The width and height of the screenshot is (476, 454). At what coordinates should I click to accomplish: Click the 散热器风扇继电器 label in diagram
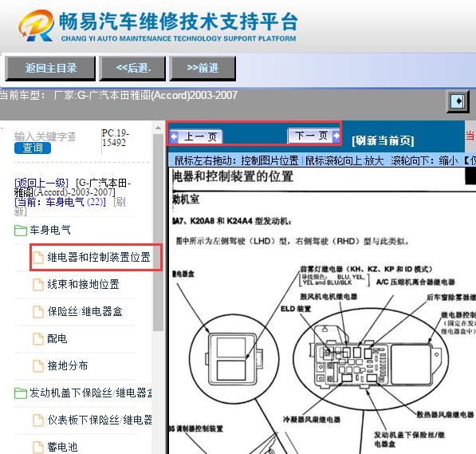[x=445, y=414]
